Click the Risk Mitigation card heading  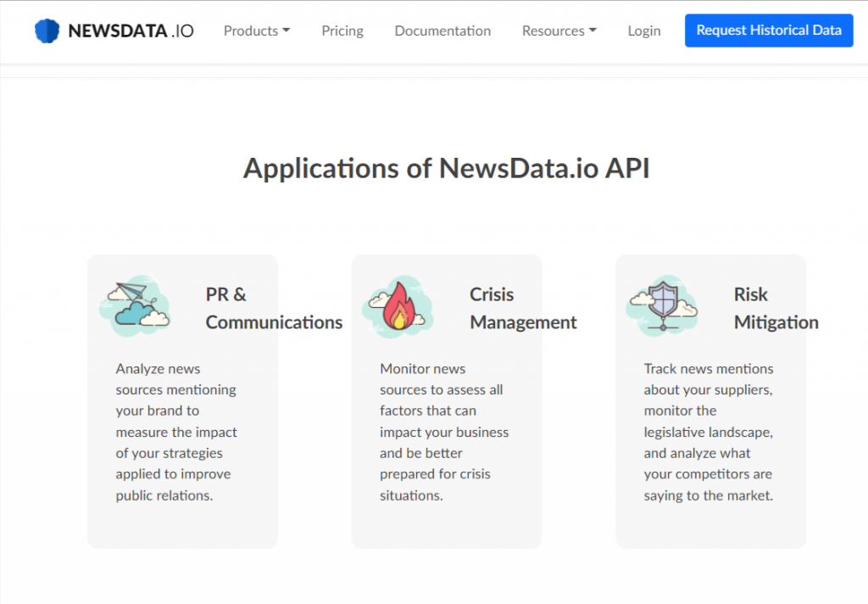pos(776,308)
